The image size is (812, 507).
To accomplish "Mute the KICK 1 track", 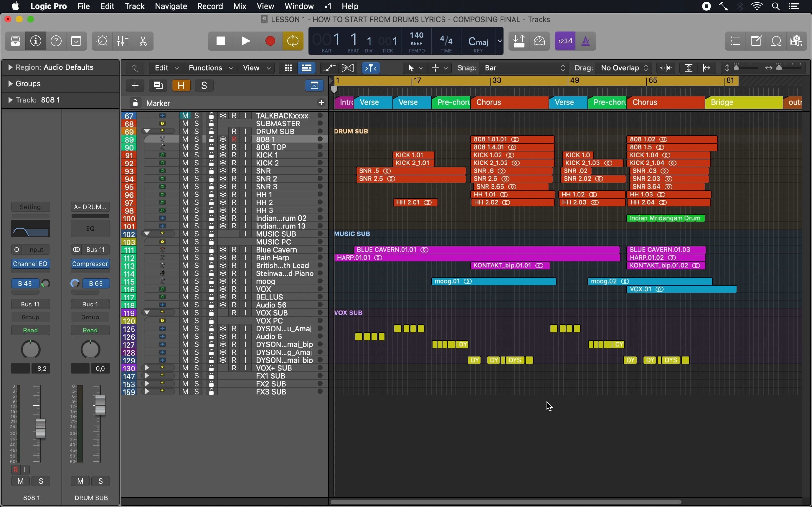I will (x=185, y=155).
